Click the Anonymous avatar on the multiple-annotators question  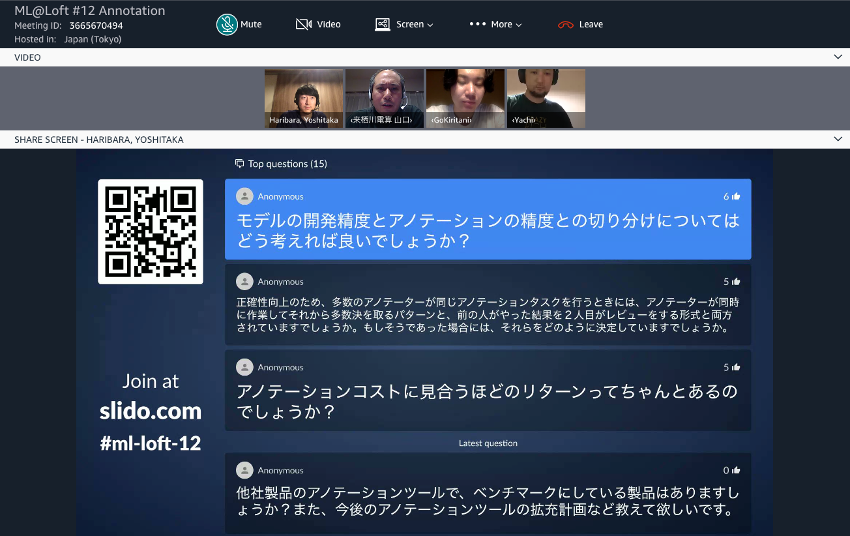(x=244, y=281)
